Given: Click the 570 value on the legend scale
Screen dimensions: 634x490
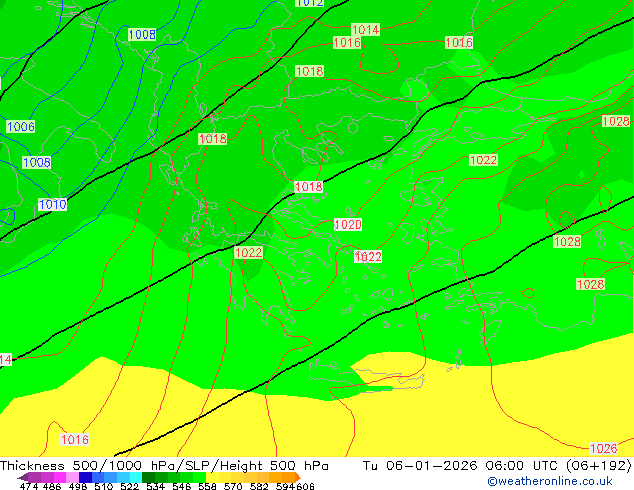Looking at the screenshot, I should pos(233,486).
